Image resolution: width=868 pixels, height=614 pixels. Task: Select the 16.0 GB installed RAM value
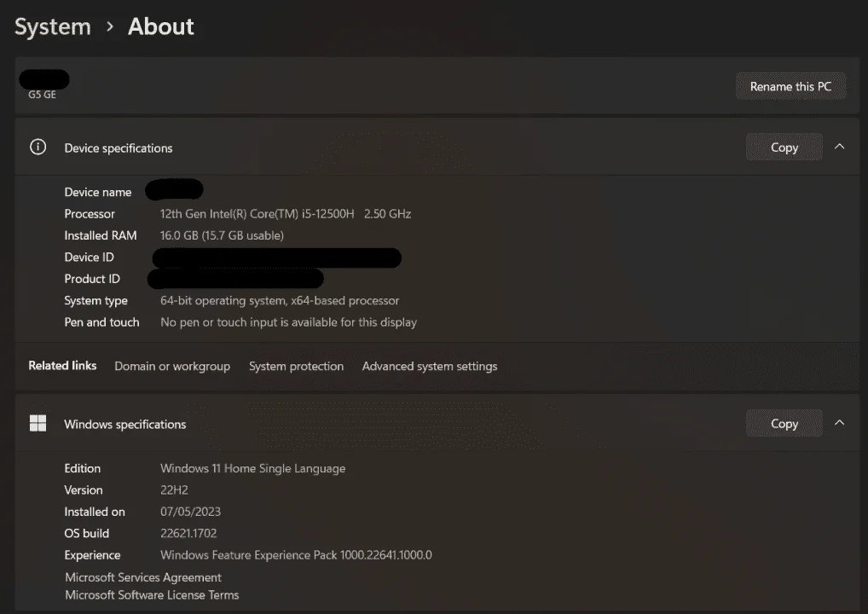click(222, 235)
